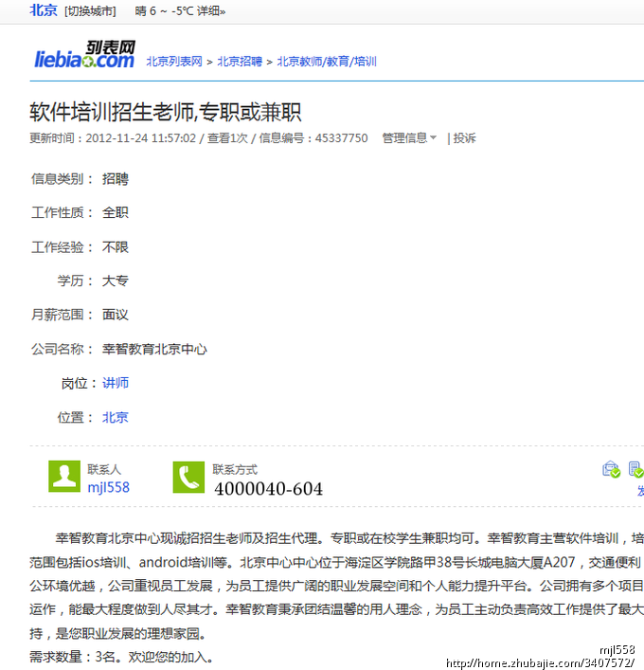Click company name 幸智教育北京中心
The image size is (644, 670).
[154, 349]
